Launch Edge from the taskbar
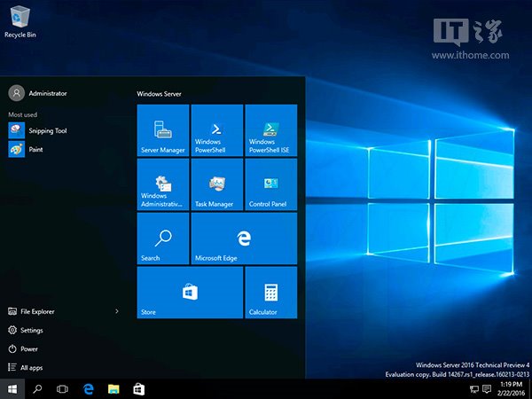Image resolution: width=532 pixels, height=399 pixels. (88, 389)
